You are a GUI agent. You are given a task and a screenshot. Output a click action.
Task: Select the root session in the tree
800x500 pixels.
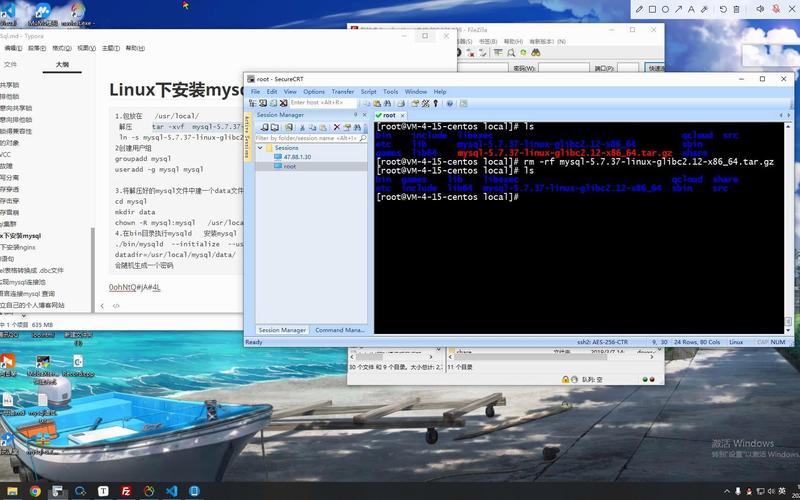pos(290,166)
